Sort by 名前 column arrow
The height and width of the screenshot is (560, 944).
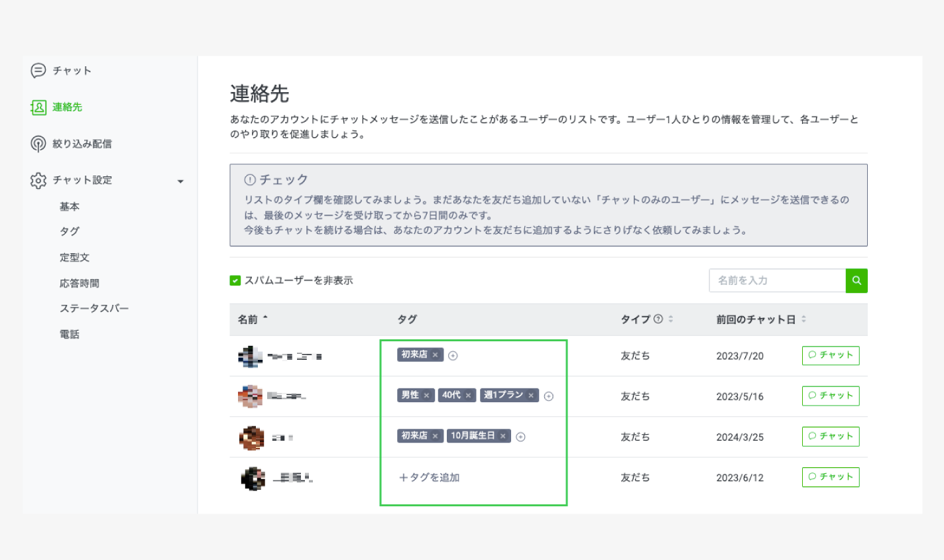click(265, 318)
